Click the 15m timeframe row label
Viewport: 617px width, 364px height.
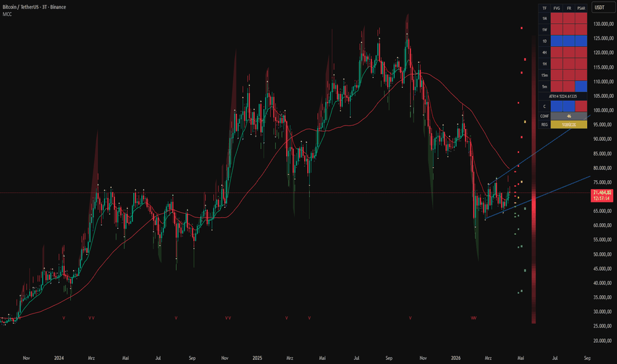click(545, 75)
